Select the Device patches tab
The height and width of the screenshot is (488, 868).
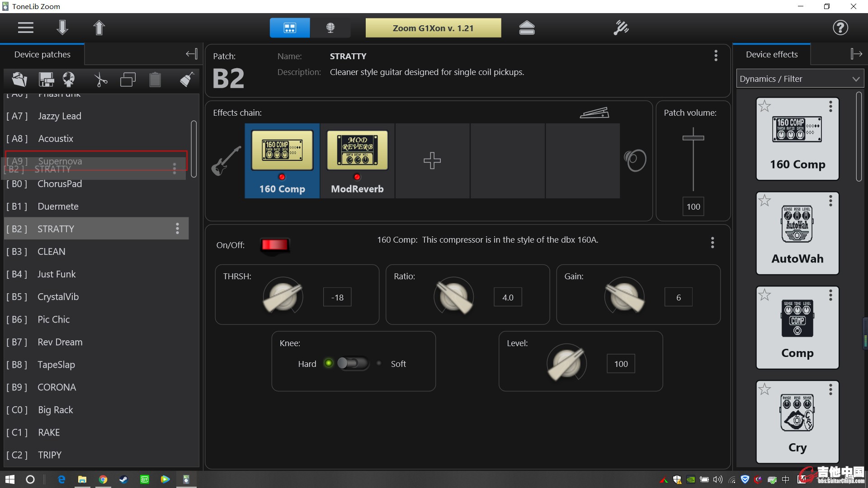[42, 54]
